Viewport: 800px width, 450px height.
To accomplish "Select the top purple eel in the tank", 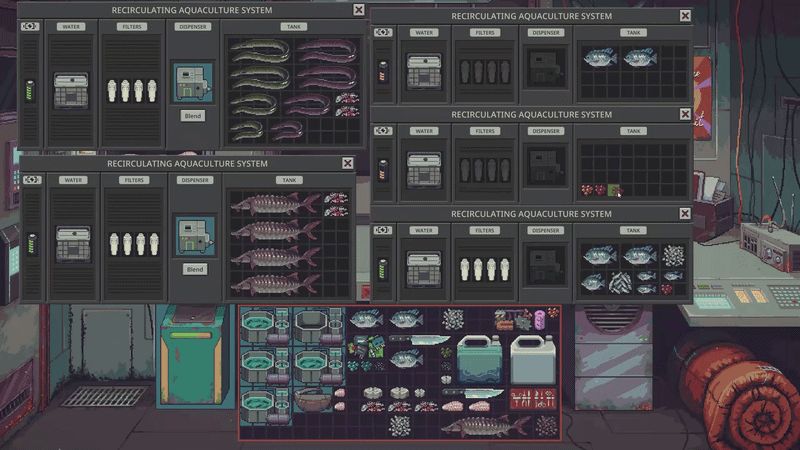I will 327,51.
